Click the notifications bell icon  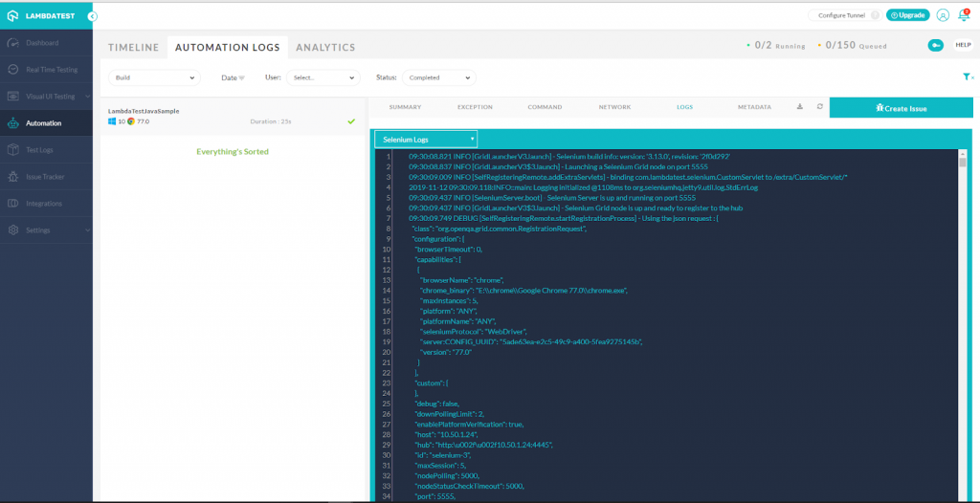tap(964, 15)
